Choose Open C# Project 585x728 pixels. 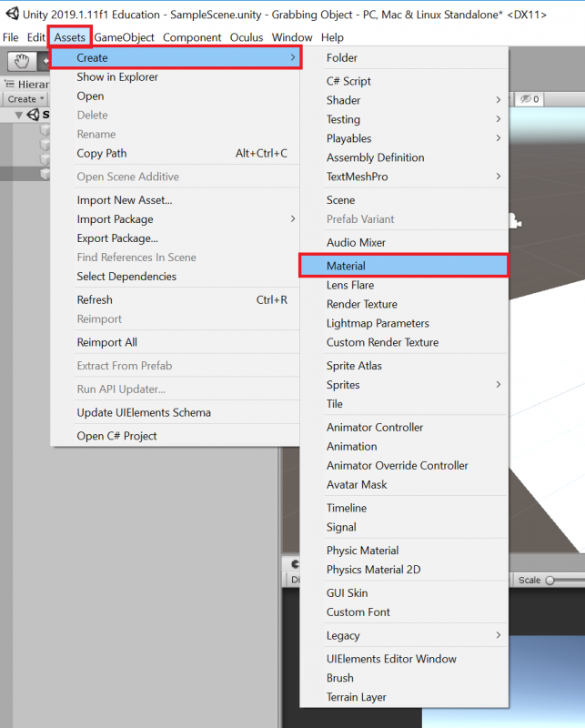pos(176,436)
